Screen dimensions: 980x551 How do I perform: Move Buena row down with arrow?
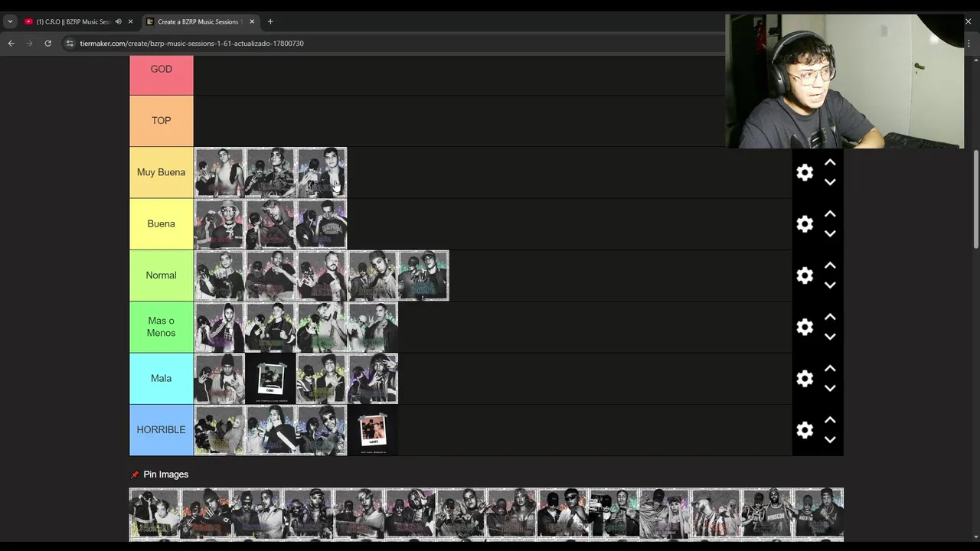(x=830, y=233)
